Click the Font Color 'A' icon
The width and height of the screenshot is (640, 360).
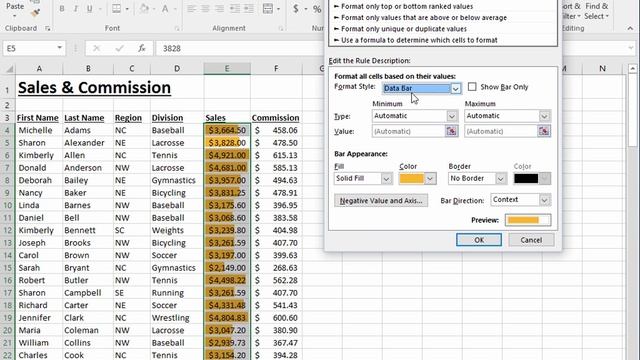[165, 9]
